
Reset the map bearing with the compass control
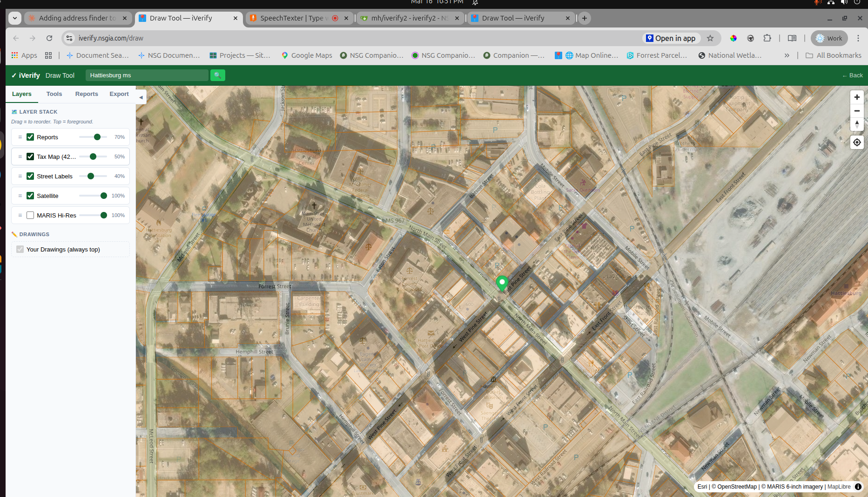coord(857,124)
